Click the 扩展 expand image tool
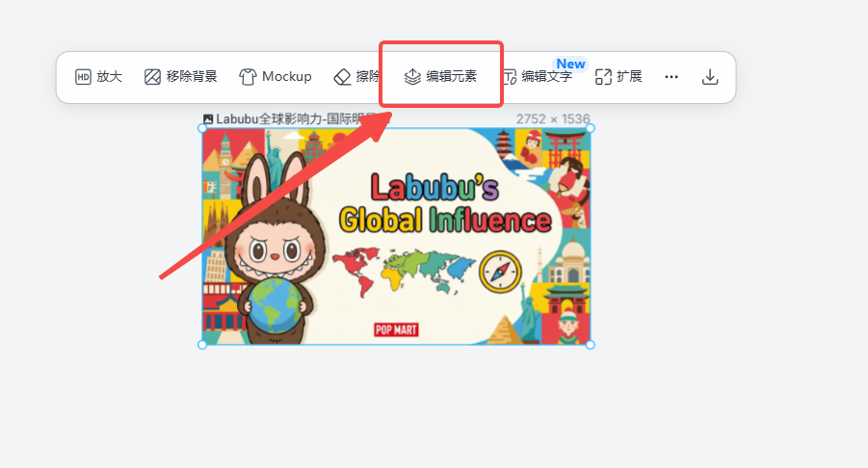Viewport: 868px width, 468px height. click(x=618, y=76)
